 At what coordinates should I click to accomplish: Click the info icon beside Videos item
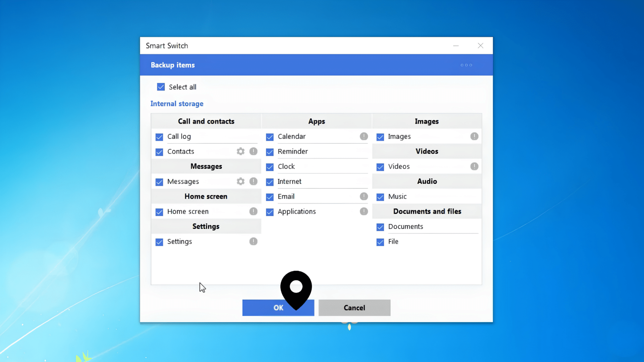tap(474, 166)
